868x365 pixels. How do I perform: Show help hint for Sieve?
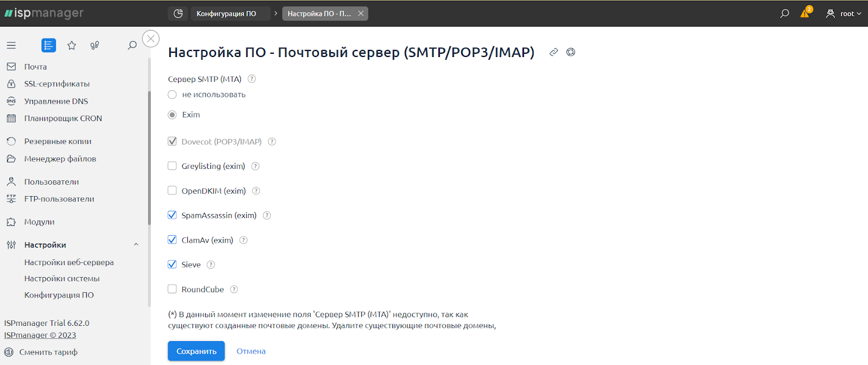click(211, 265)
